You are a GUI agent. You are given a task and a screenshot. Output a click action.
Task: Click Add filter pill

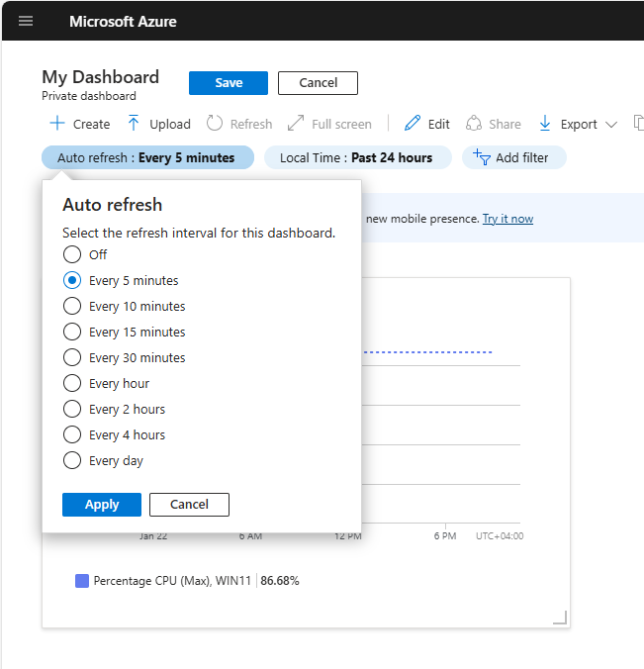pos(512,157)
